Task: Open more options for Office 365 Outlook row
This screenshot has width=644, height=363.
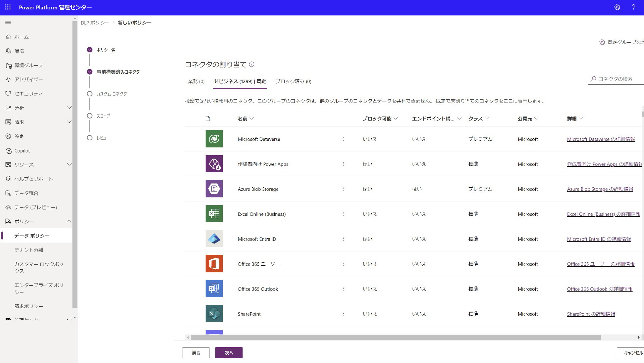Action: pyautogui.click(x=343, y=289)
